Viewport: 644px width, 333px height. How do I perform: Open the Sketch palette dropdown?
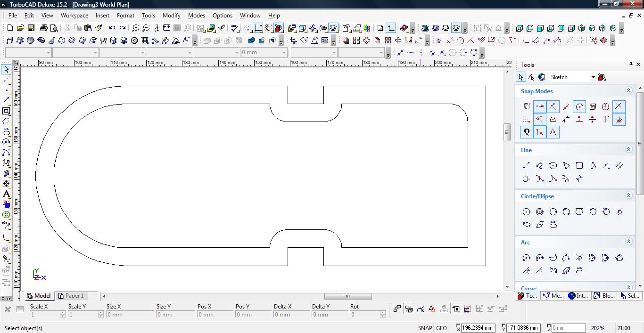click(593, 77)
